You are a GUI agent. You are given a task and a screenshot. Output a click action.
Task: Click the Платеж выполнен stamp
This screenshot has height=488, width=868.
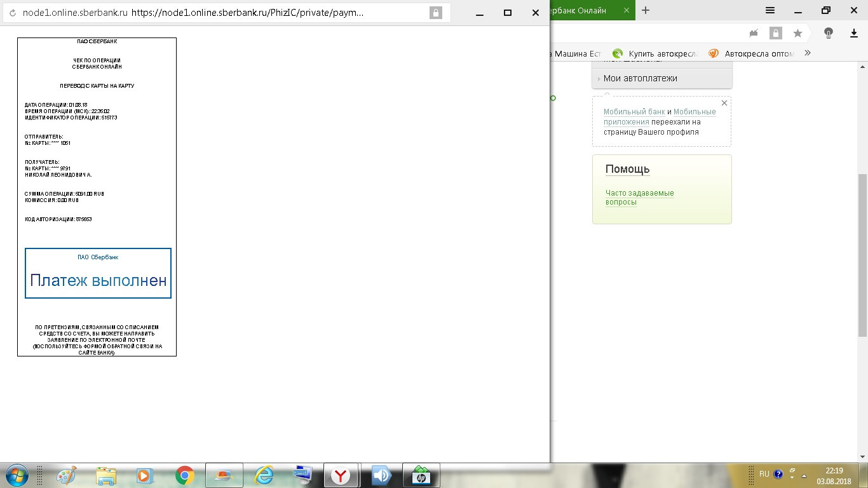tap(98, 273)
